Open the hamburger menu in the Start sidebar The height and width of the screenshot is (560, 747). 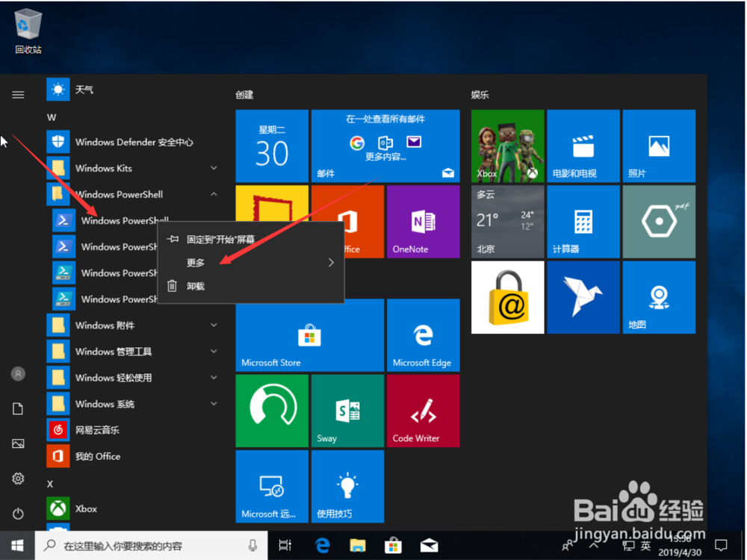[x=18, y=94]
